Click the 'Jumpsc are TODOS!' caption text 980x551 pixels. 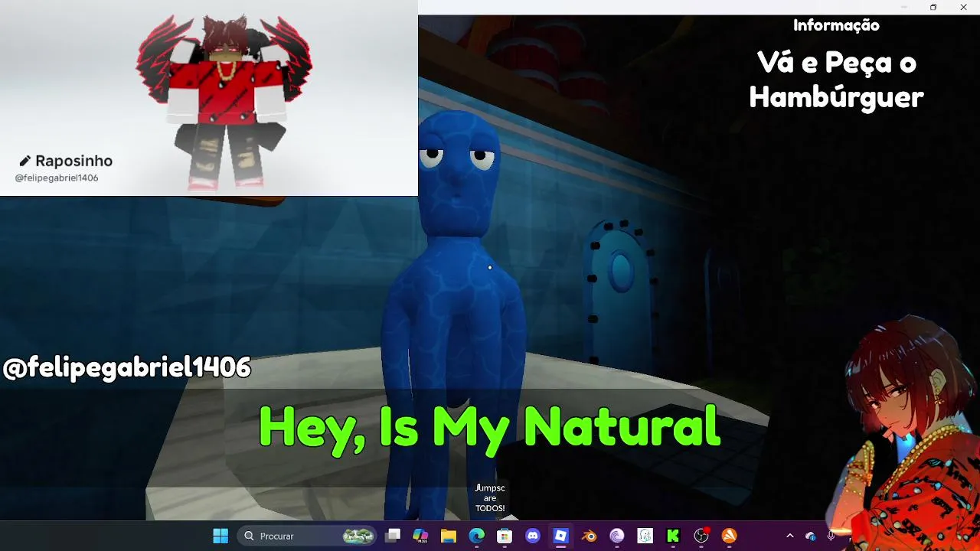click(490, 498)
